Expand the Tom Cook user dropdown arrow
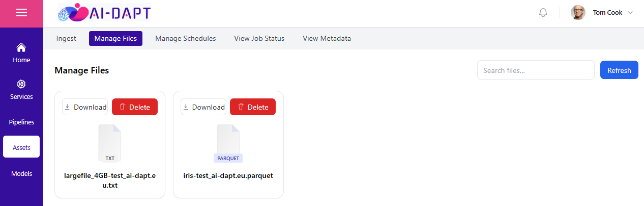644x206 pixels. (x=630, y=13)
